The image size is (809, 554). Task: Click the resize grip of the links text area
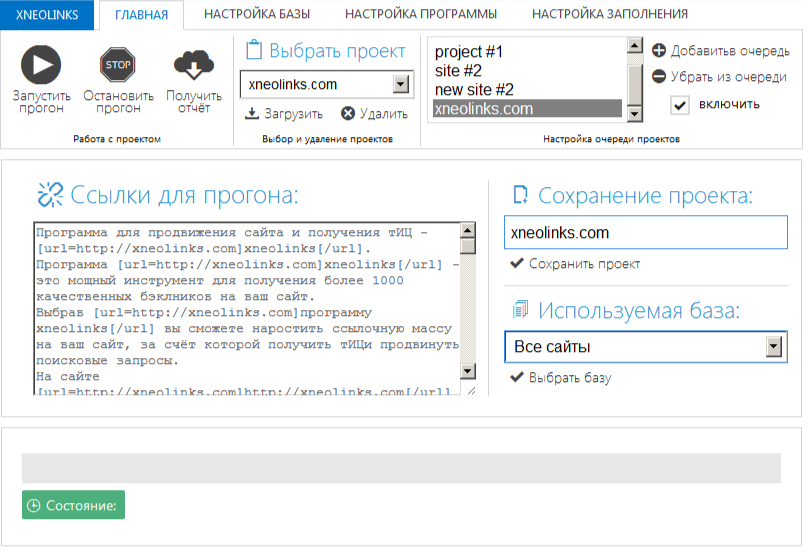[471, 390]
